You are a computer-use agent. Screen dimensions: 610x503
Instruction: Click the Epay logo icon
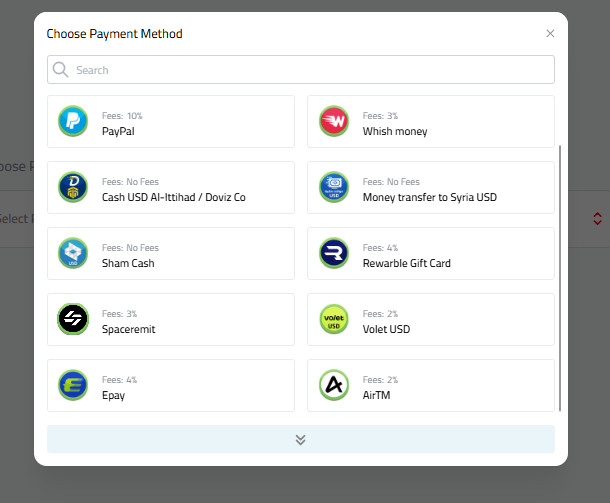tap(73, 385)
